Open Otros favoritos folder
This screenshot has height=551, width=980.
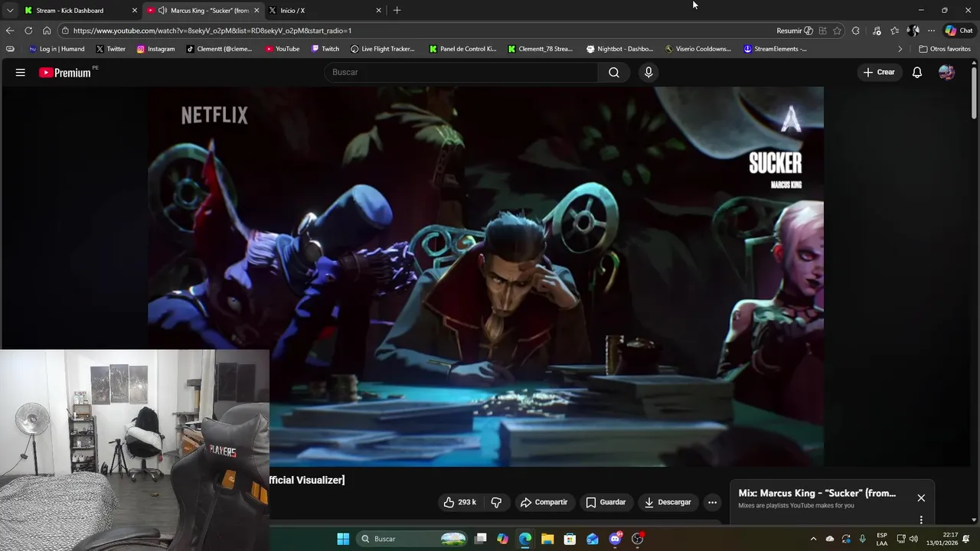click(x=945, y=49)
